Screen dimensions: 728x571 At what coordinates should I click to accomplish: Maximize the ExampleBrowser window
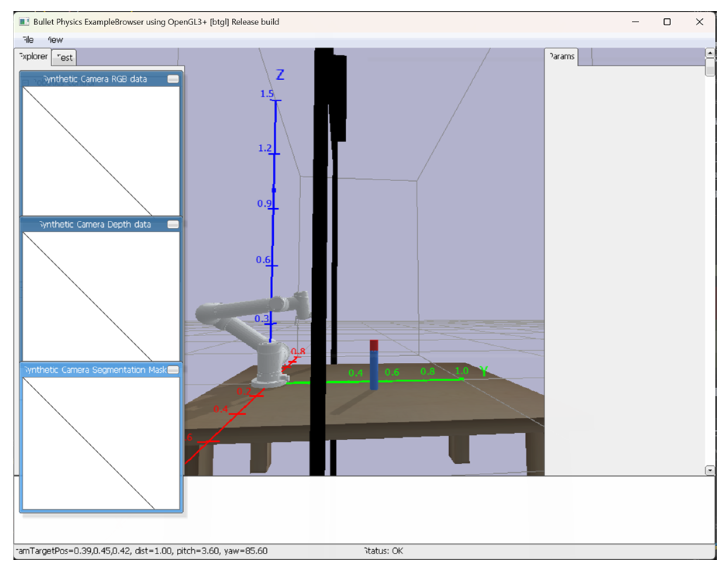pyautogui.click(x=667, y=22)
